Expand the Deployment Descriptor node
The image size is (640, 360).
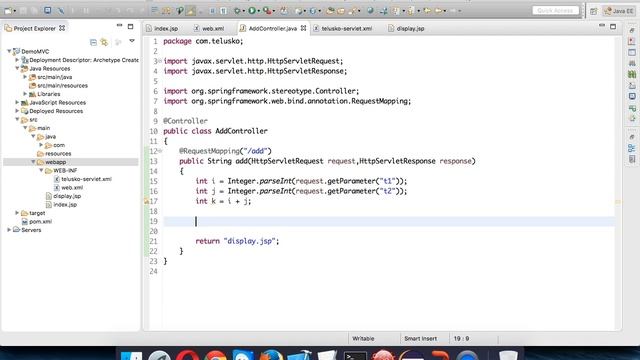(x=17, y=60)
